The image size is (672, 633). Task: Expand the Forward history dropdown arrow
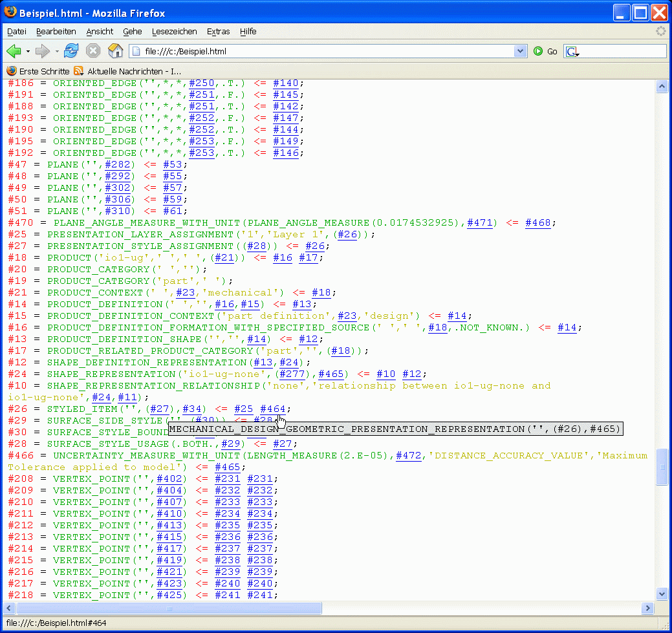[57, 51]
